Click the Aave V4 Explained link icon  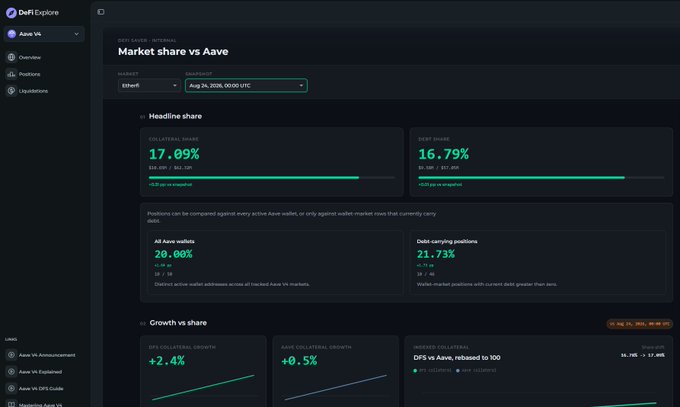click(x=11, y=372)
